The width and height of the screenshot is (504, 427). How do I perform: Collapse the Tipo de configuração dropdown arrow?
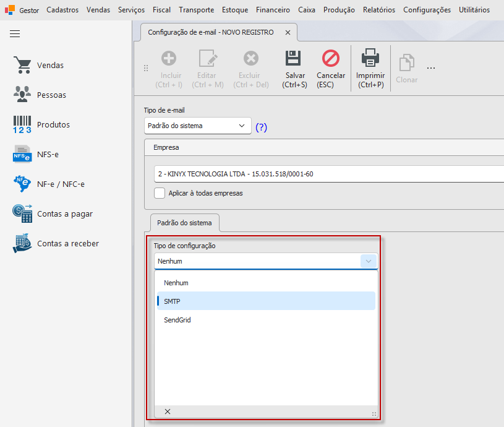click(x=369, y=261)
